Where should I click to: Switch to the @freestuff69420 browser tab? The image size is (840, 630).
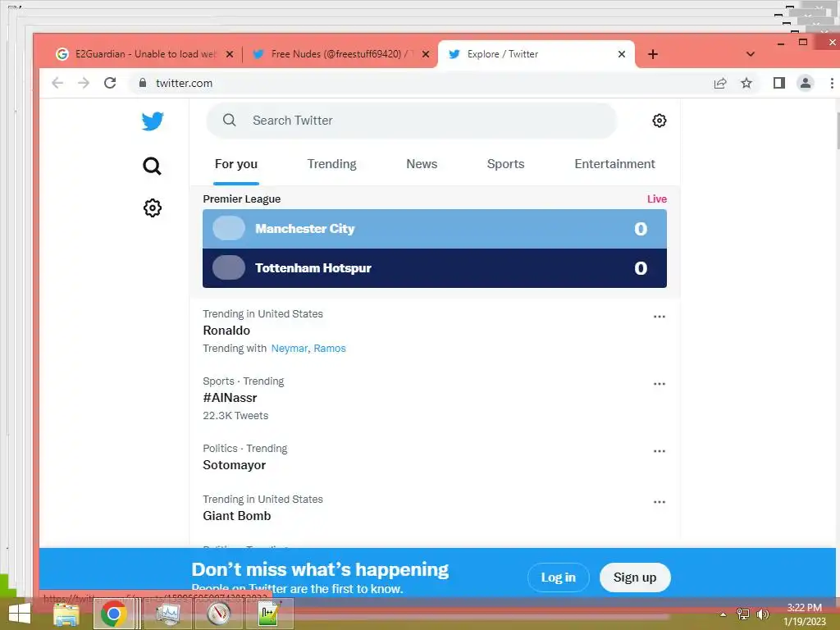click(x=340, y=54)
